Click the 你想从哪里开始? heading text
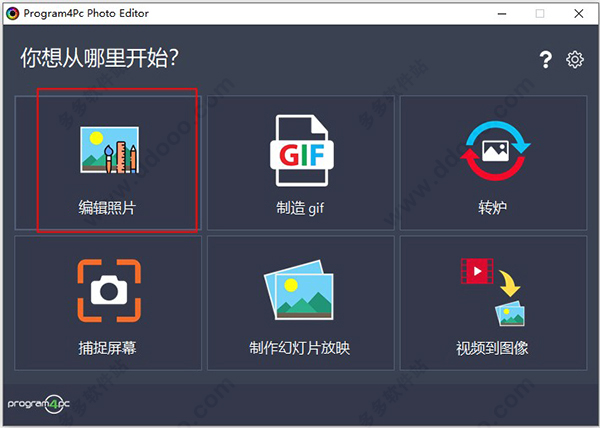The image size is (600, 428). (99, 58)
